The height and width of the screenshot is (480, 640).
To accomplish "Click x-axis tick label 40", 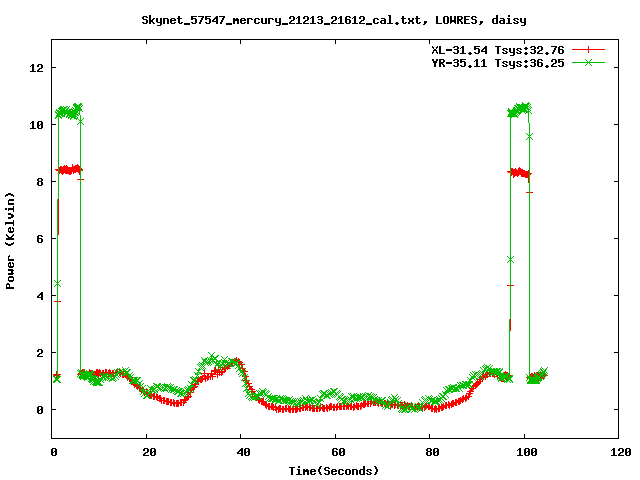I will point(244,452).
